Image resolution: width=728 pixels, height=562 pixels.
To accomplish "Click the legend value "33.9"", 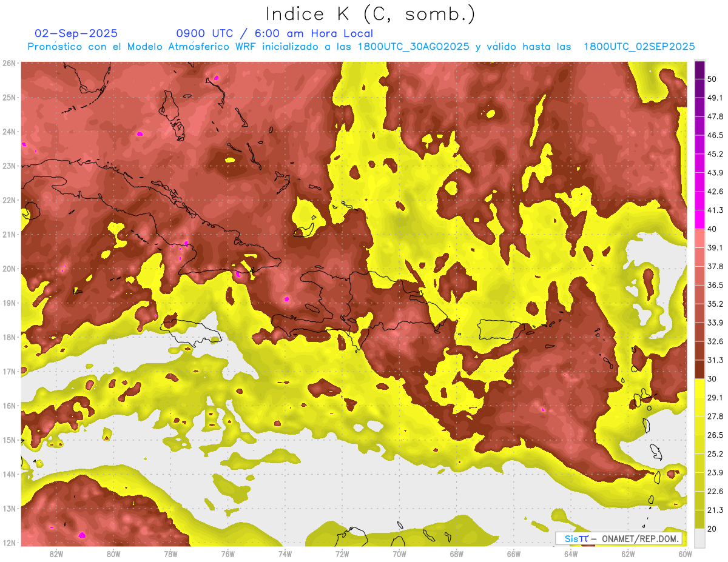I will click(715, 322).
